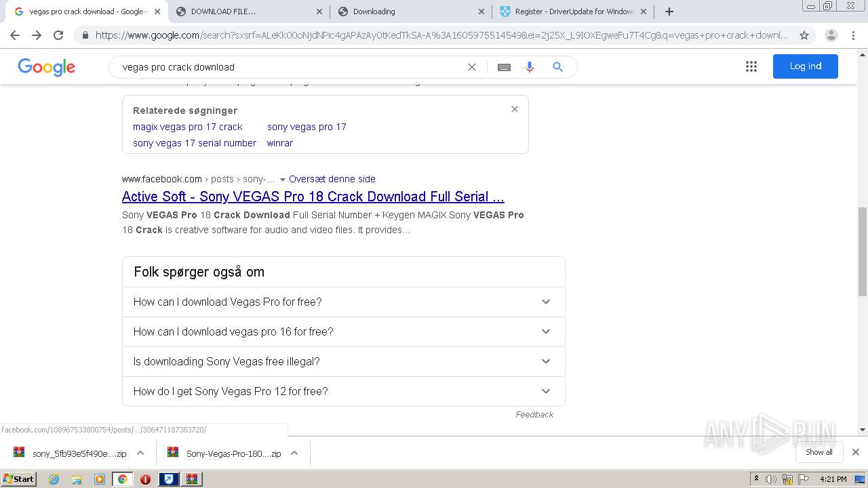Show hidden tray icons
Image resolution: width=868 pixels, height=488 pixels.
(x=756, y=479)
